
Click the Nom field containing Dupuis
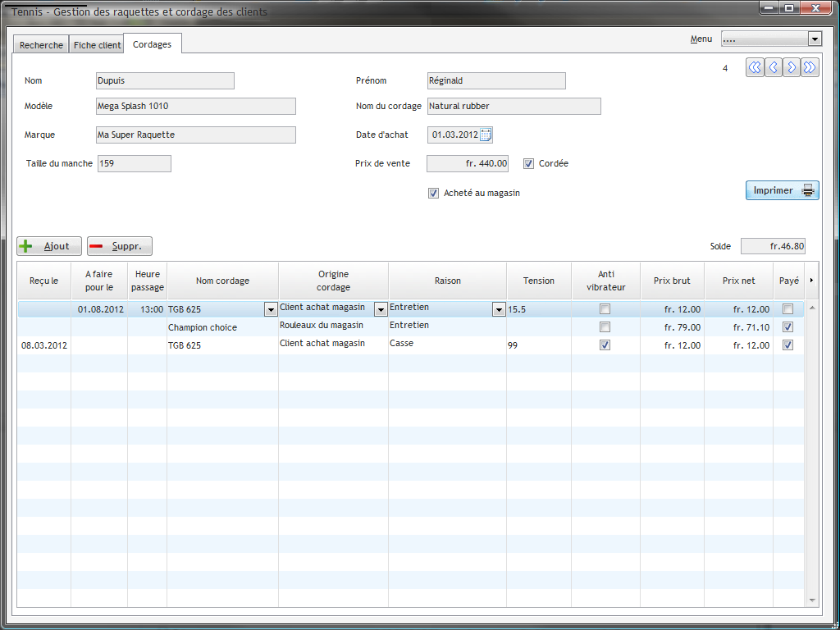(165, 81)
